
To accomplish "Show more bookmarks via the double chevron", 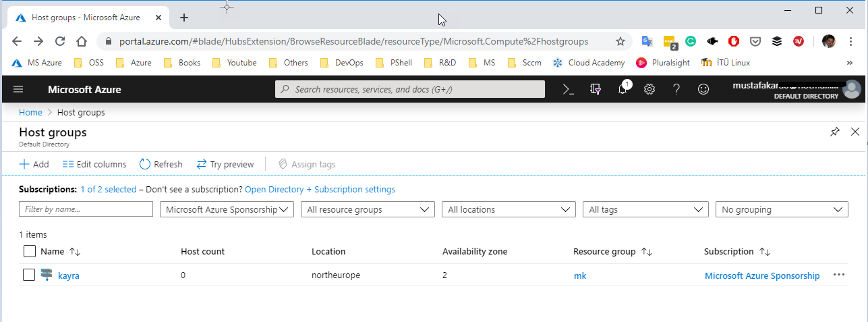I will 849,63.
